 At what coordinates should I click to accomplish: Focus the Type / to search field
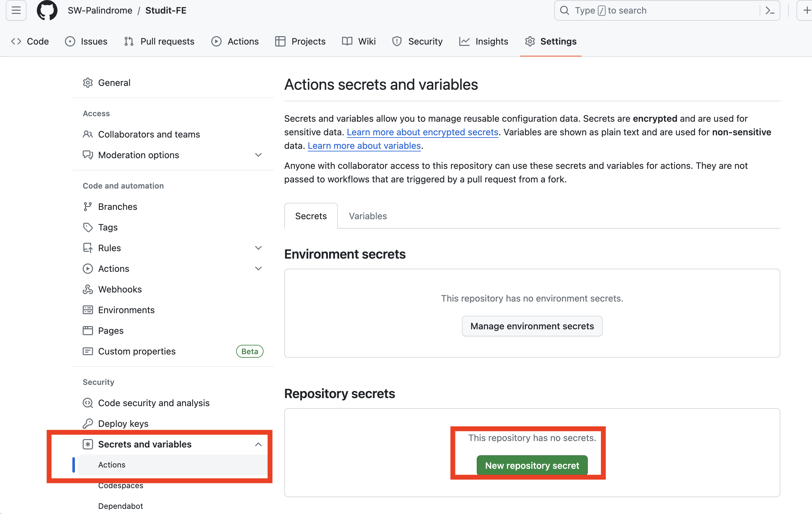658,10
